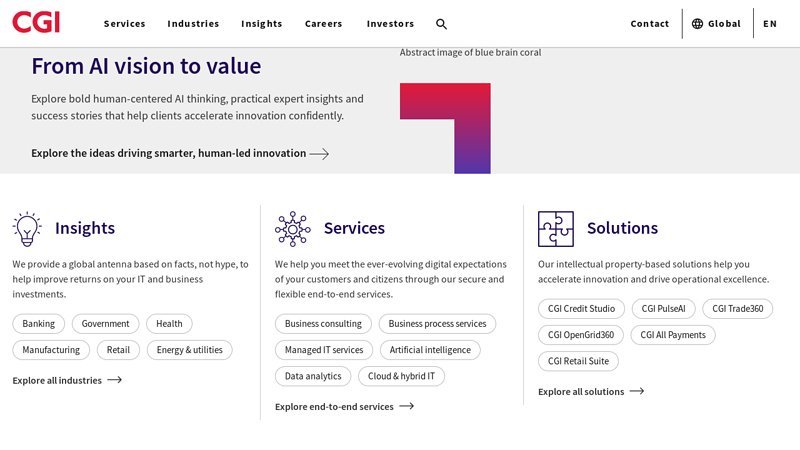Image resolution: width=800 pixels, height=450 pixels.
Task: Select the Banking industry tag
Action: pyautogui.click(x=39, y=324)
